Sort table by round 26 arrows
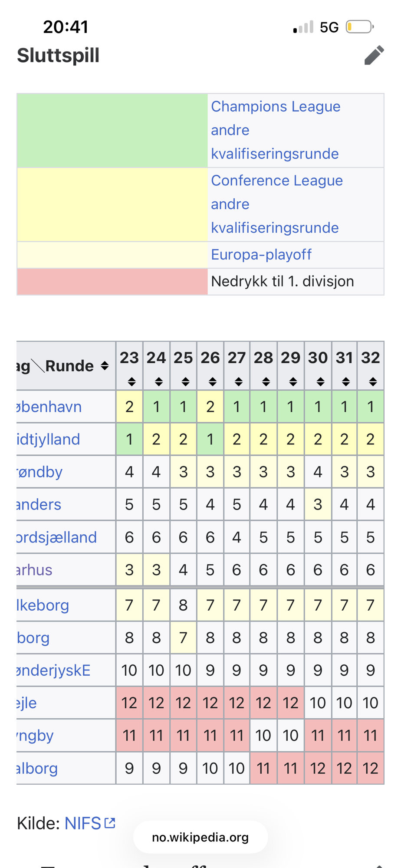This screenshot has width=401, height=868. coord(212,382)
